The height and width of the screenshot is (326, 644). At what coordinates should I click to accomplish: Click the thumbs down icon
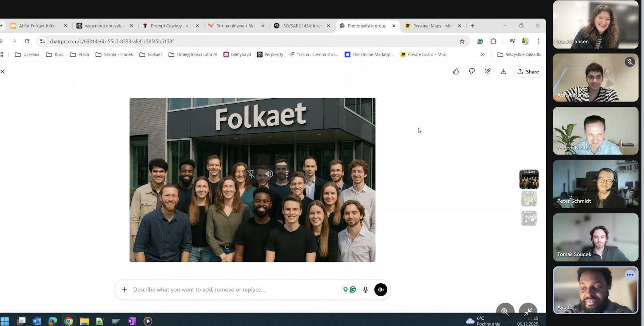coord(472,72)
